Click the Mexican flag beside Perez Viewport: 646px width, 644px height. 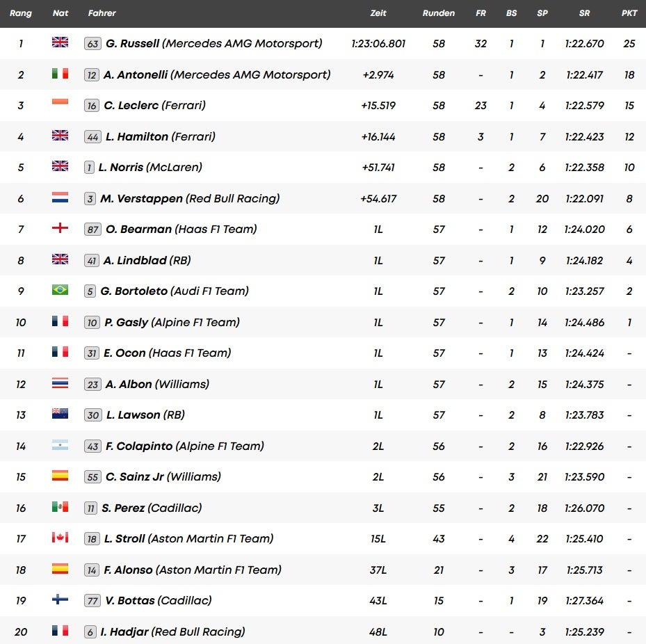pos(60,507)
